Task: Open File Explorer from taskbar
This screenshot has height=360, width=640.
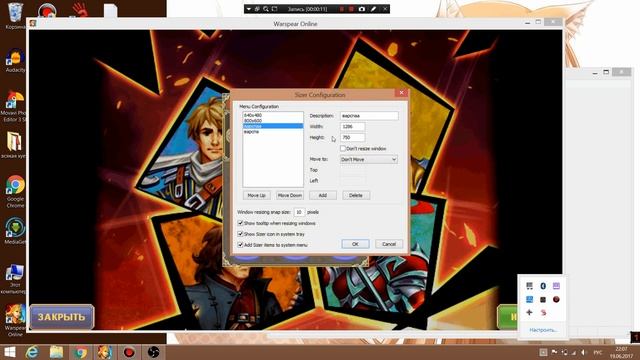Action: (x=56, y=352)
